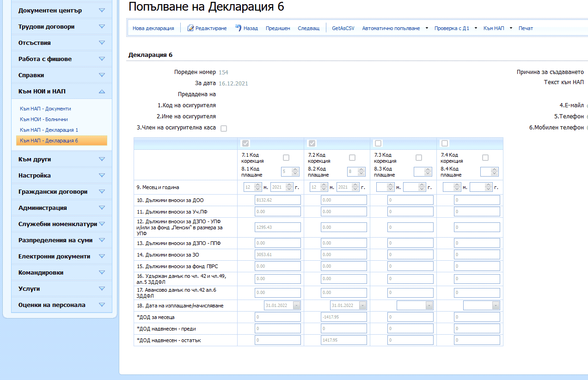Click date value 16.12.2021
Screen dimensions: 588x380
tap(233, 83)
